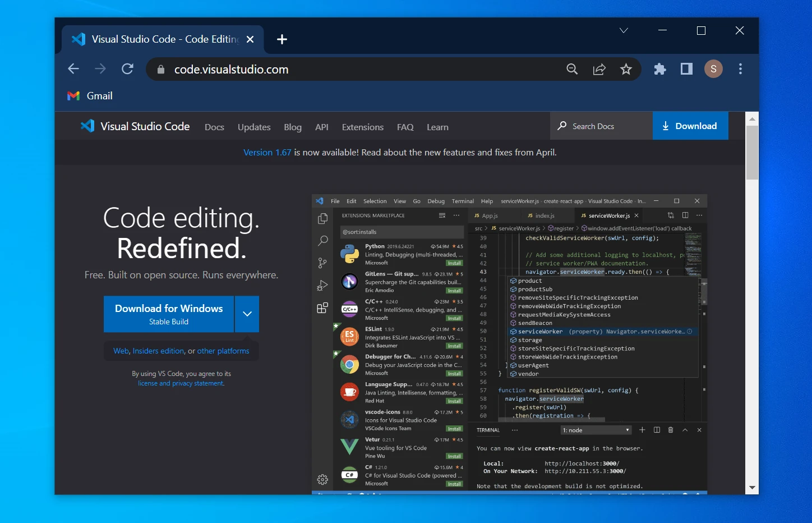This screenshot has width=812, height=523.
Task: Open the Source Control view icon
Action: (322, 263)
